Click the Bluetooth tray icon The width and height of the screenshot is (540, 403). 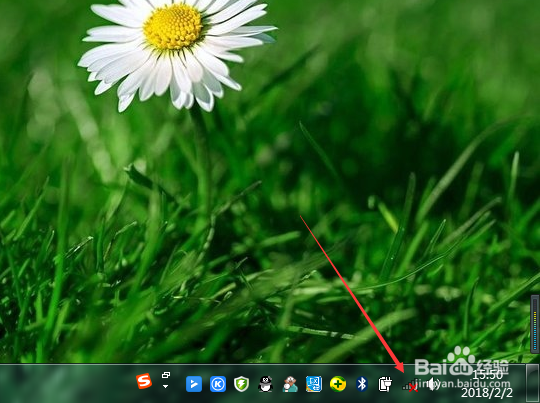(x=362, y=384)
